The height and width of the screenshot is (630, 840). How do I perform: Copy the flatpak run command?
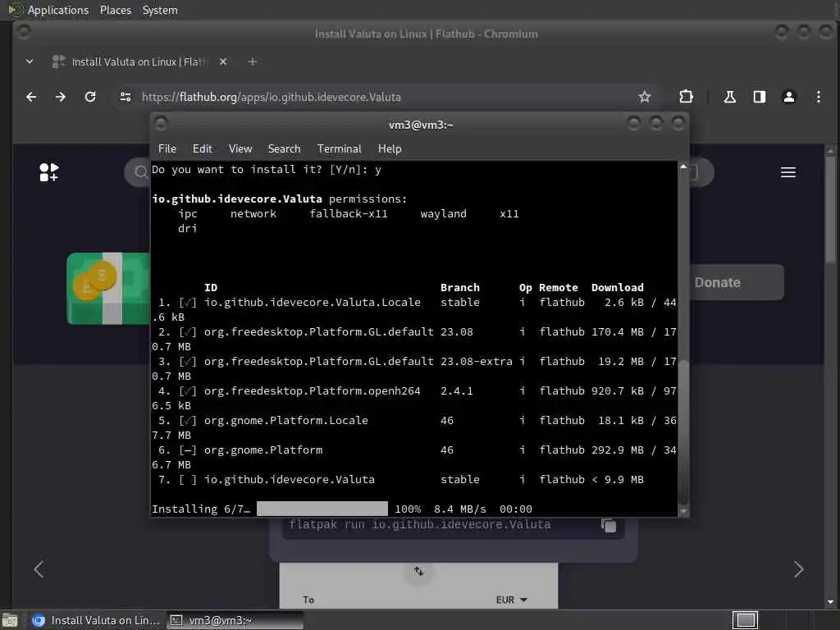pos(609,526)
